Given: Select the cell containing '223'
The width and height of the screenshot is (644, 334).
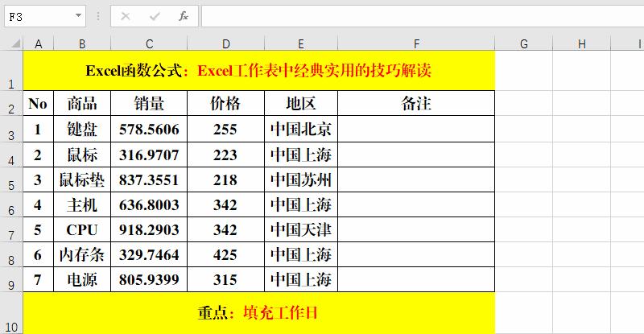Looking at the screenshot, I should pyautogui.click(x=226, y=155).
